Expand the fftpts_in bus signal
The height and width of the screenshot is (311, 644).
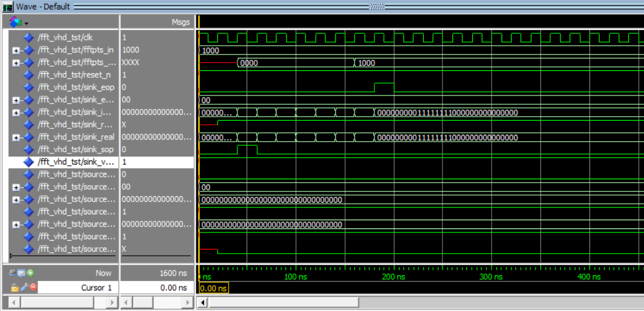(16, 50)
